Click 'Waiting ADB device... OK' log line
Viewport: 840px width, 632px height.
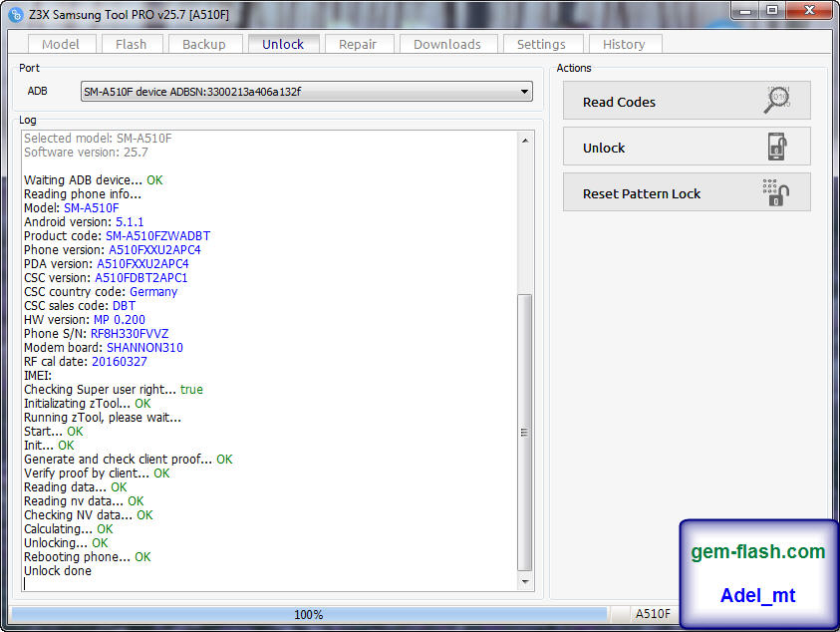point(94,180)
